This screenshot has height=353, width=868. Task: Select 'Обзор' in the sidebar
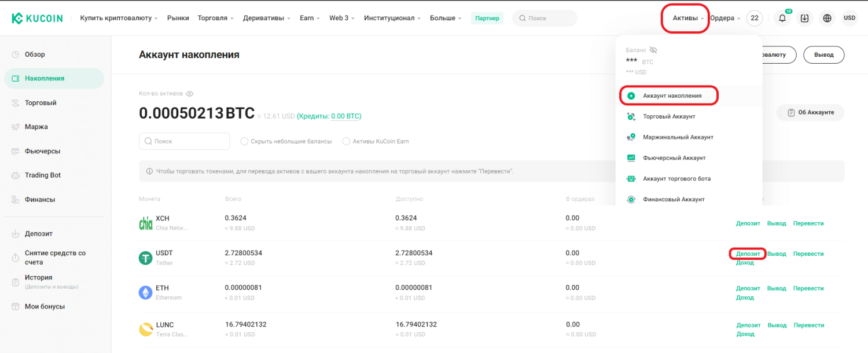point(54,54)
